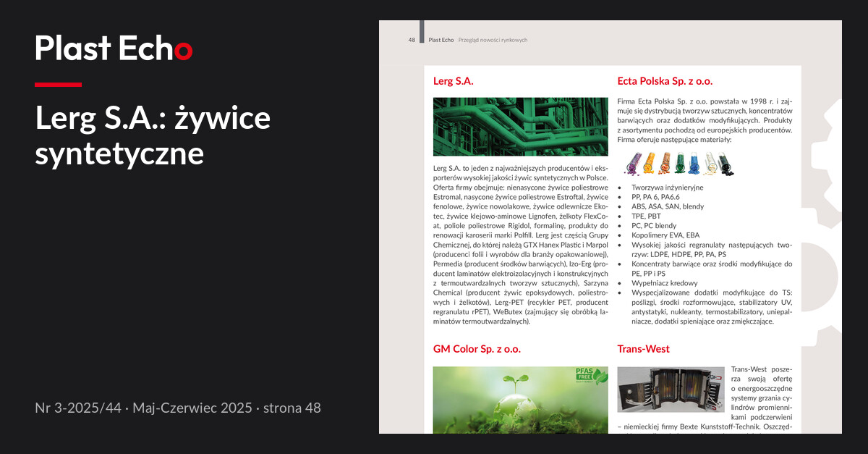Click the 'ABS, ASA, SAN, blendy' bullet

coord(668,206)
